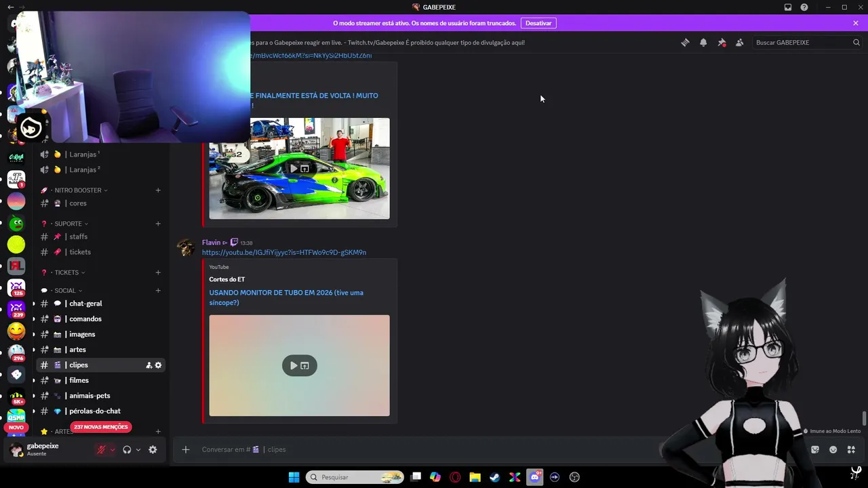Open the threads icon in channel header

coord(685,42)
